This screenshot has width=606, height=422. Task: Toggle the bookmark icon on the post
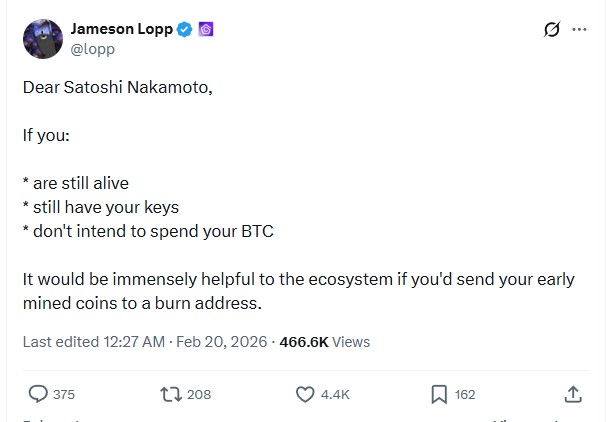point(439,394)
